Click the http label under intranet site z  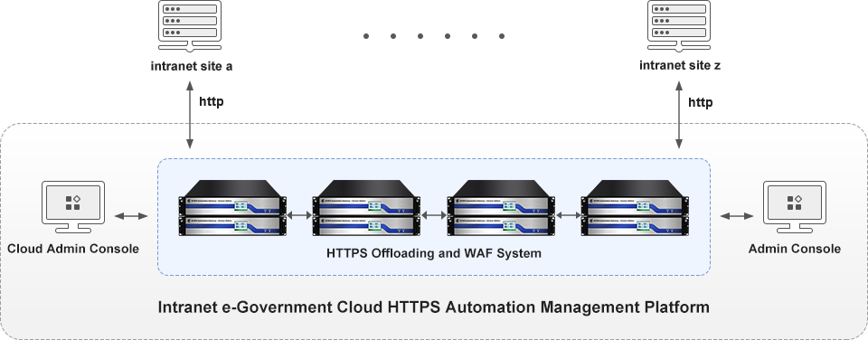click(x=700, y=102)
